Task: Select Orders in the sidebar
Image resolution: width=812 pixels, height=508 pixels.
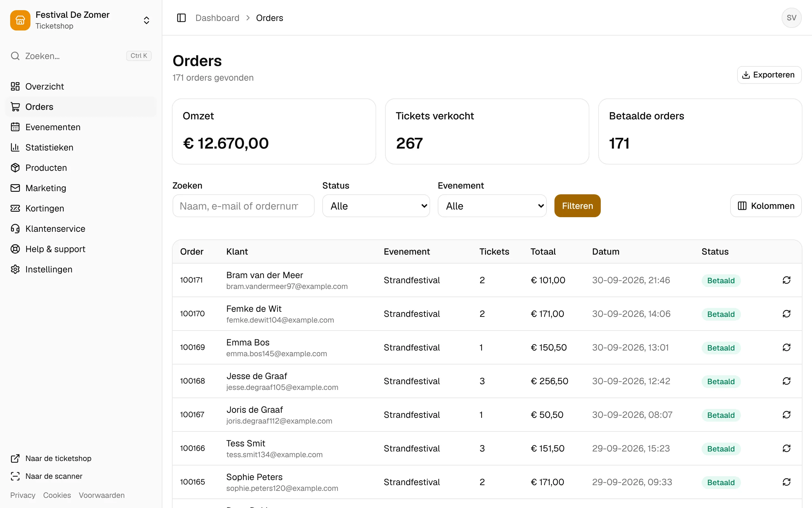Action: click(x=81, y=107)
